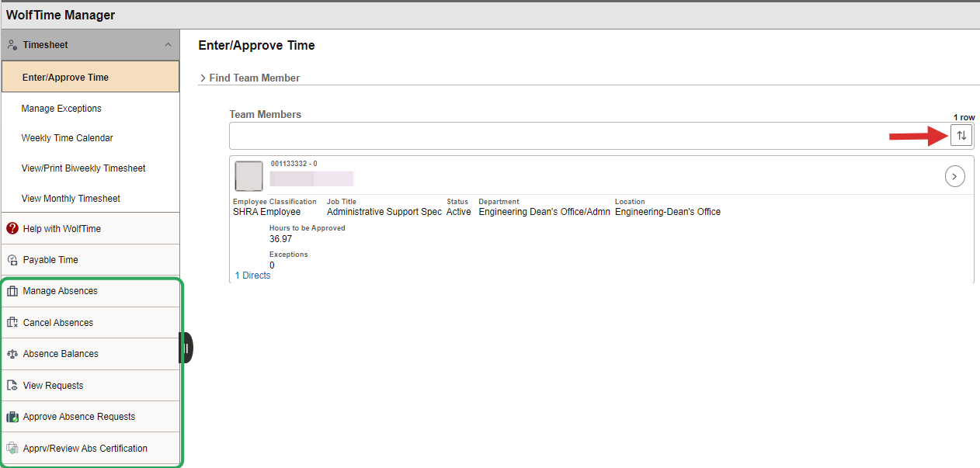The image size is (980, 468).
Task: Open View/Print Biweekly Timesheet
Action: (x=90, y=168)
